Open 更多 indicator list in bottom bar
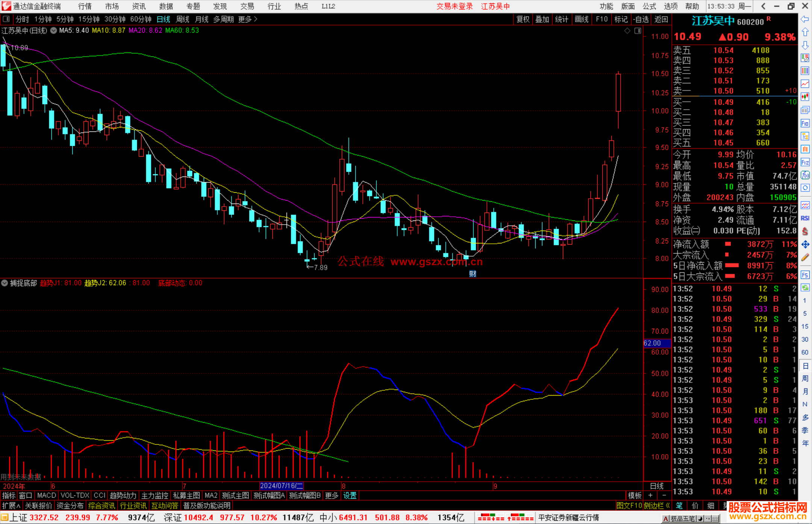Viewport: 812px width, 524px height. [331, 495]
